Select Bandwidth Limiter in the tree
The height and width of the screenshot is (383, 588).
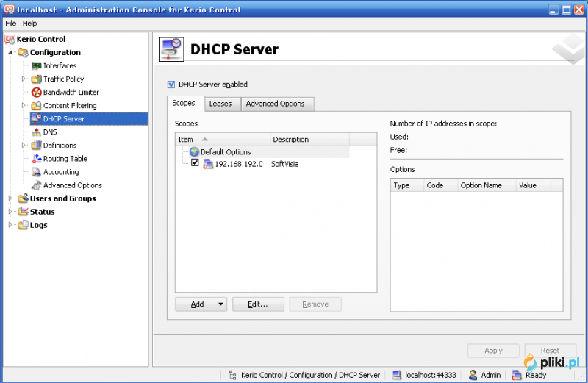coord(71,93)
